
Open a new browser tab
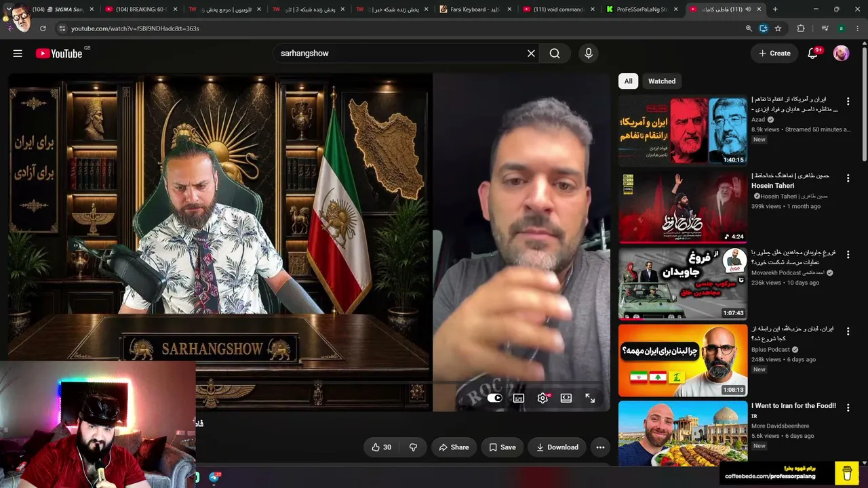click(x=775, y=9)
